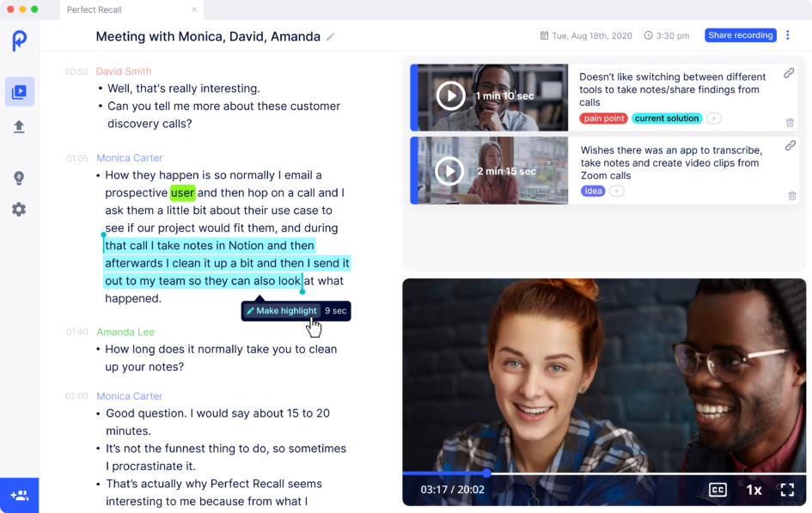812x513 pixels.
Task: Click 'How long does it normally take' line
Action: point(221,350)
